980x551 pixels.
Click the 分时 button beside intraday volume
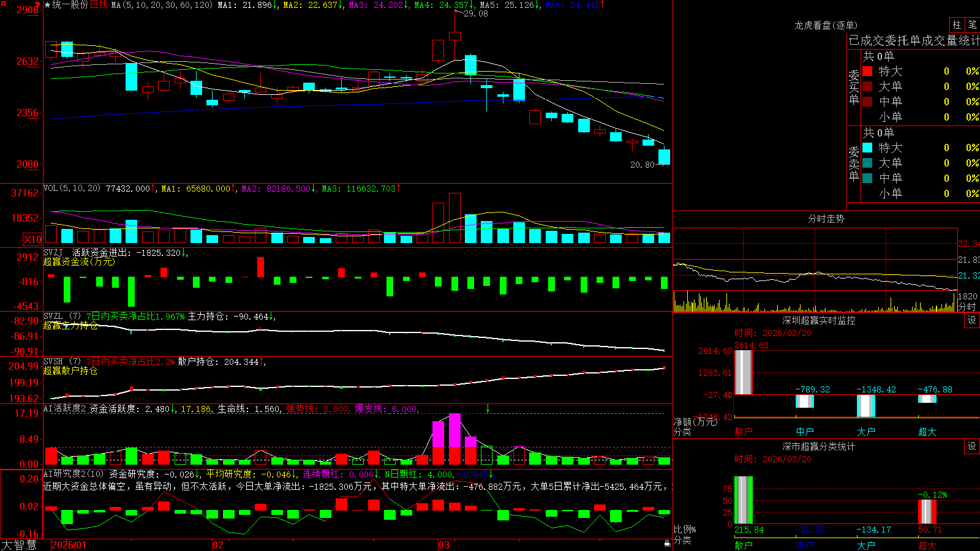pyautogui.click(x=967, y=307)
